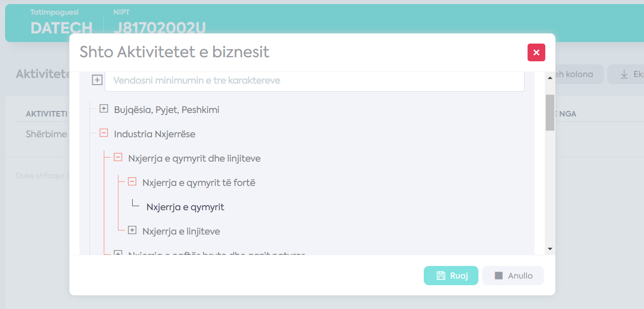Screen dimensions: 644x309
Task: Expand the partially visible naftës bruto node
Action: [x=118, y=253]
